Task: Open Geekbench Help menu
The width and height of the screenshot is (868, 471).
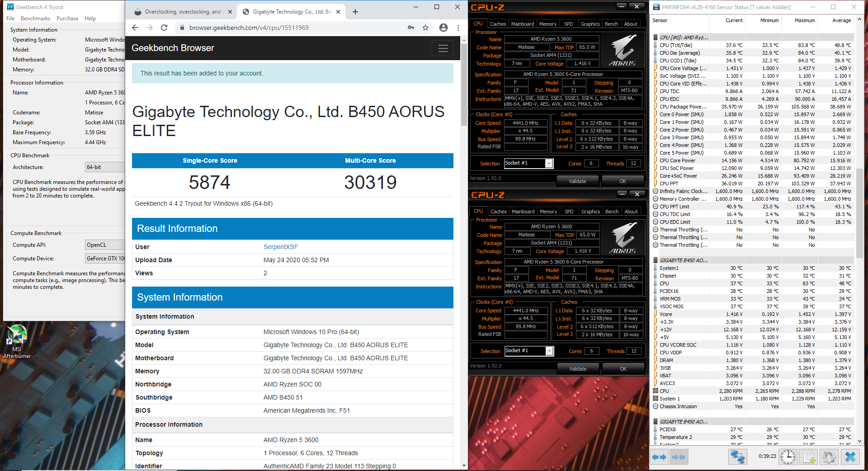Action: (90, 19)
